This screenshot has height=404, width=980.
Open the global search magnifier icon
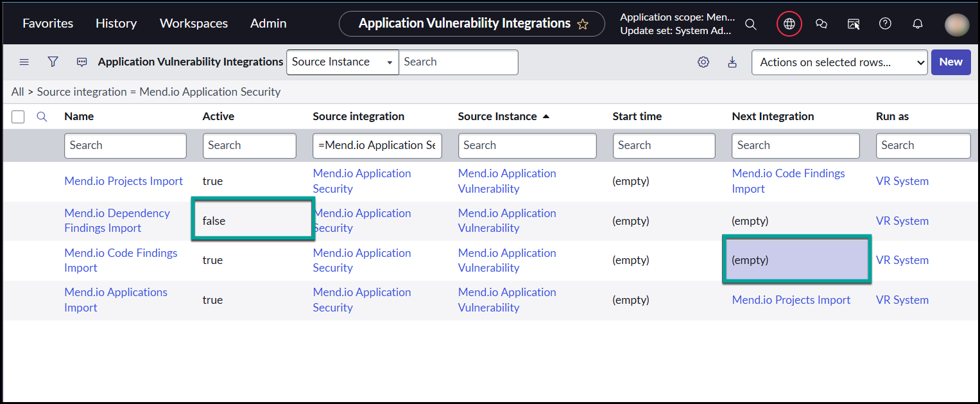(750, 24)
